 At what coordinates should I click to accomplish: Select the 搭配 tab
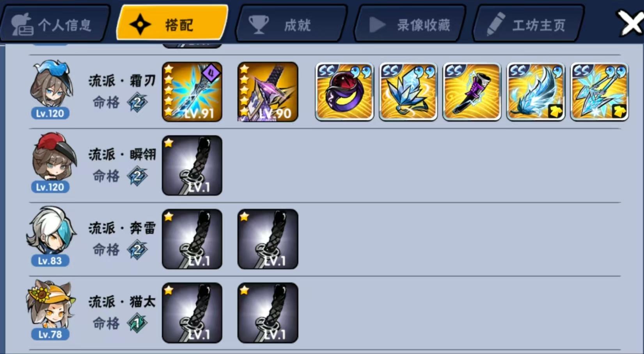click(x=172, y=23)
